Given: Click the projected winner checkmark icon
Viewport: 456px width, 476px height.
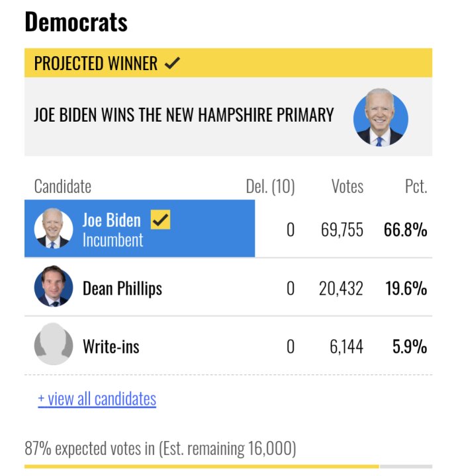Looking at the screenshot, I should (172, 63).
